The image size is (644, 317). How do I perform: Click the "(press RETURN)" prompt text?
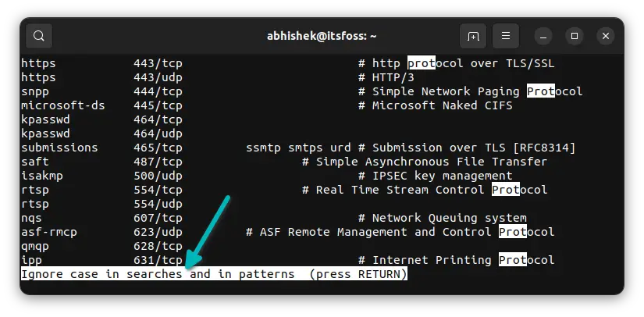click(358, 274)
